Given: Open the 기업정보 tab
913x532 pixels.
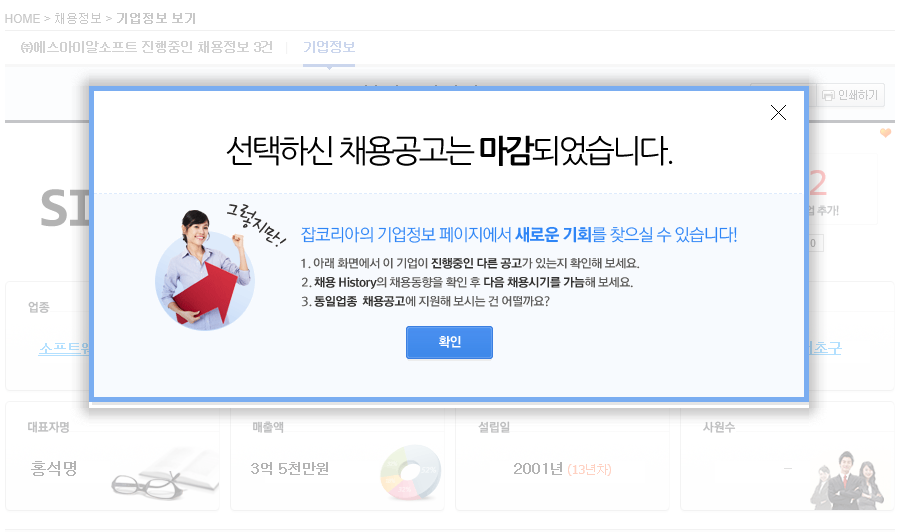Looking at the screenshot, I should pos(329,47).
